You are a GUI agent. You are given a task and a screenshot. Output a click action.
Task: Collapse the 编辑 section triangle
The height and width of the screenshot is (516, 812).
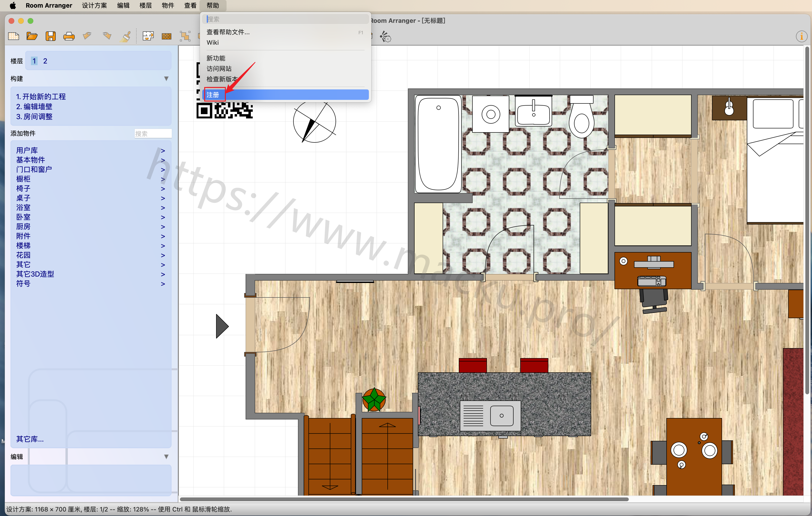click(x=166, y=457)
